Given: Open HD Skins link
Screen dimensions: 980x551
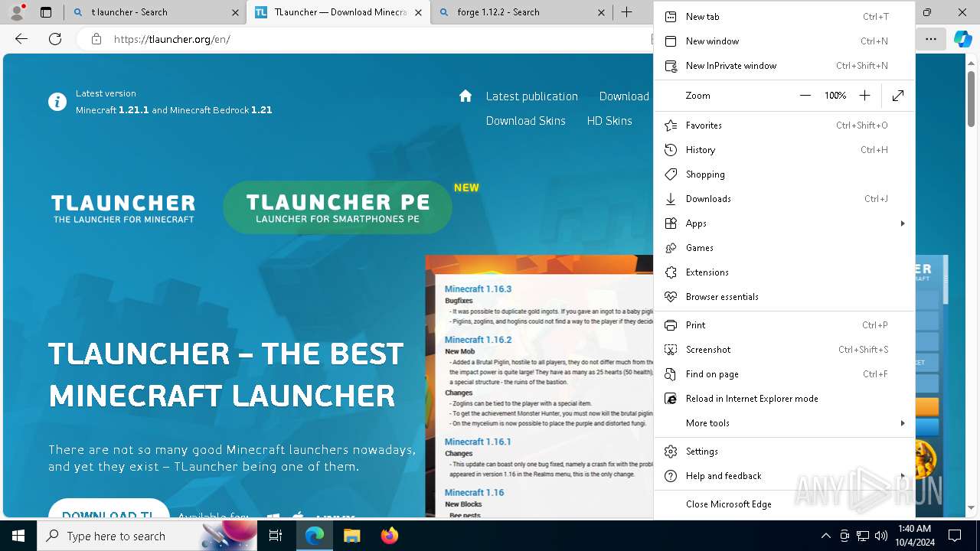Looking at the screenshot, I should (x=609, y=121).
